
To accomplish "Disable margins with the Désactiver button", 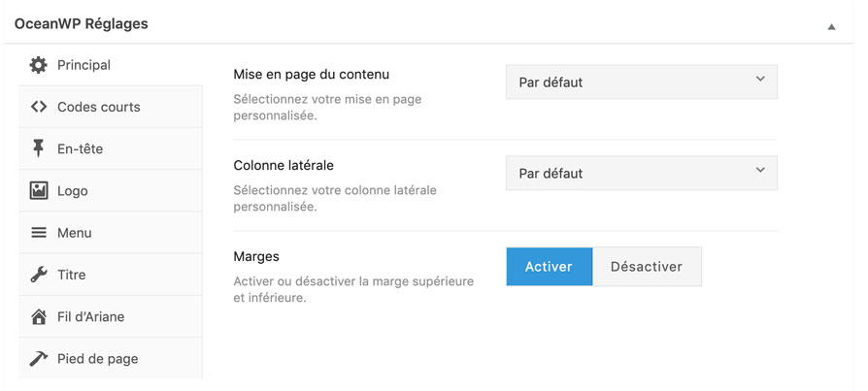I will pyautogui.click(x=647, y=266).
